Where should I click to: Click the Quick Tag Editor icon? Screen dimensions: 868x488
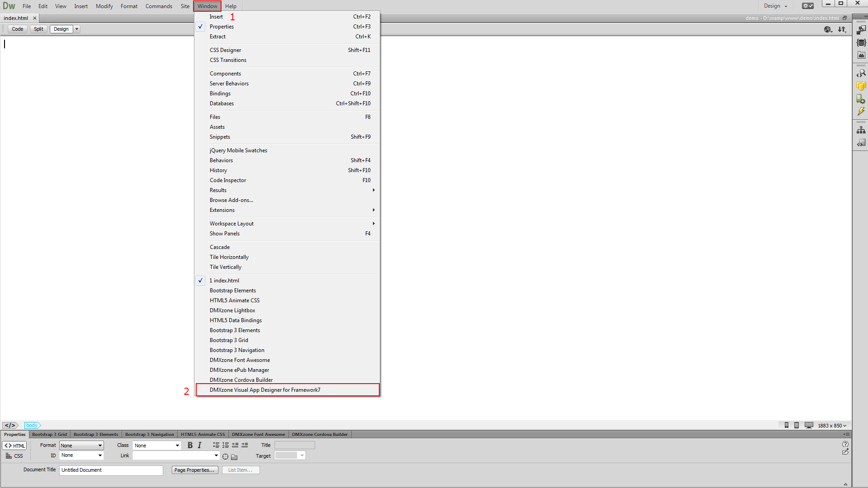[845, 452]
